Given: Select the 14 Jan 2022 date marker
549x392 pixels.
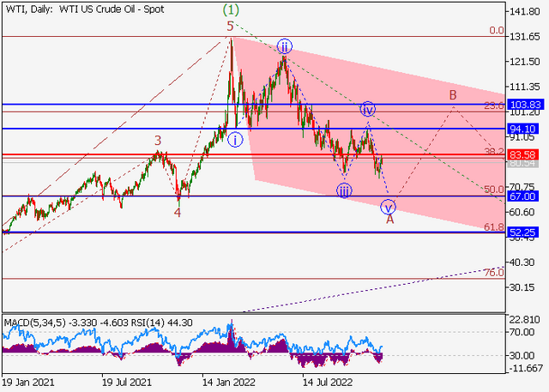Looking at the screenshot, I should [229, 383].
